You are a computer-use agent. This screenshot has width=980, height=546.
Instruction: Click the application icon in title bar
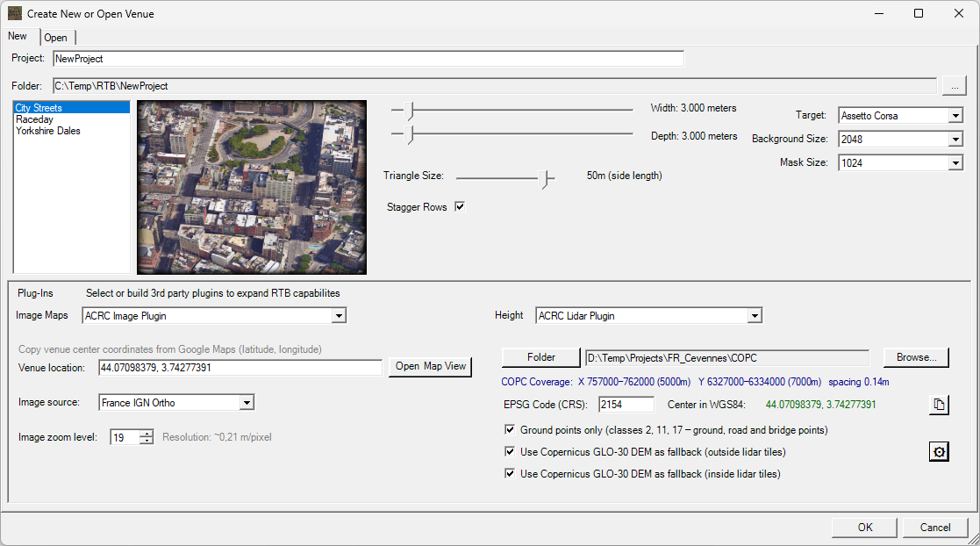click(15, 14)
